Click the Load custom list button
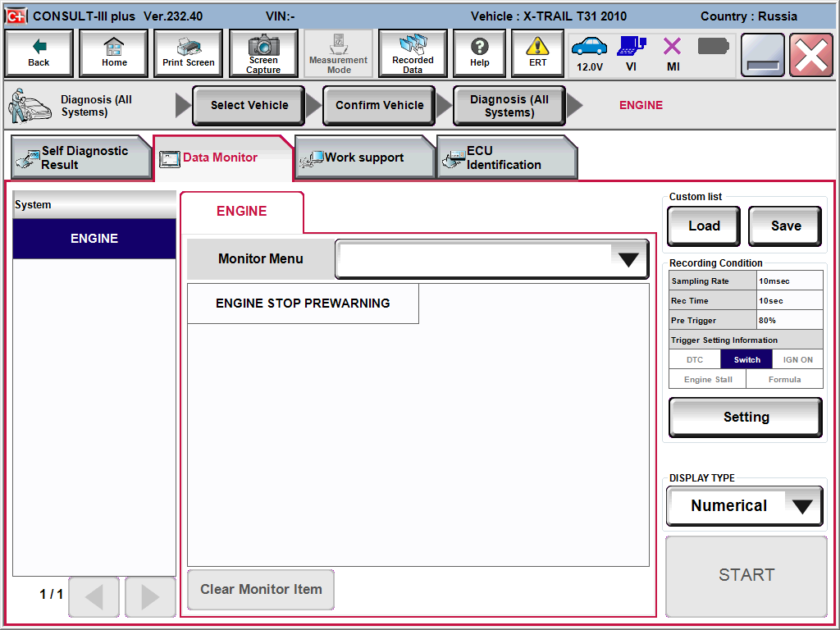 pos(704,226)
